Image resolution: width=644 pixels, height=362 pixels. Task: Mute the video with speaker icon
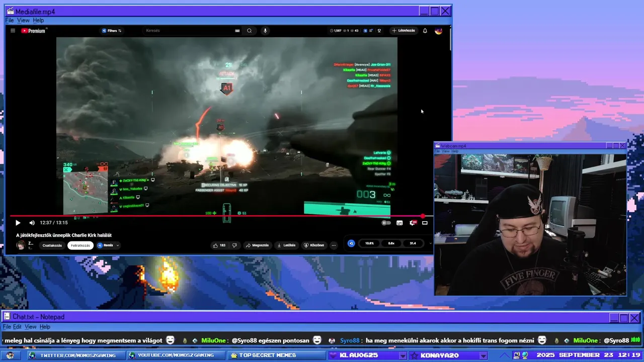[32, 223]
